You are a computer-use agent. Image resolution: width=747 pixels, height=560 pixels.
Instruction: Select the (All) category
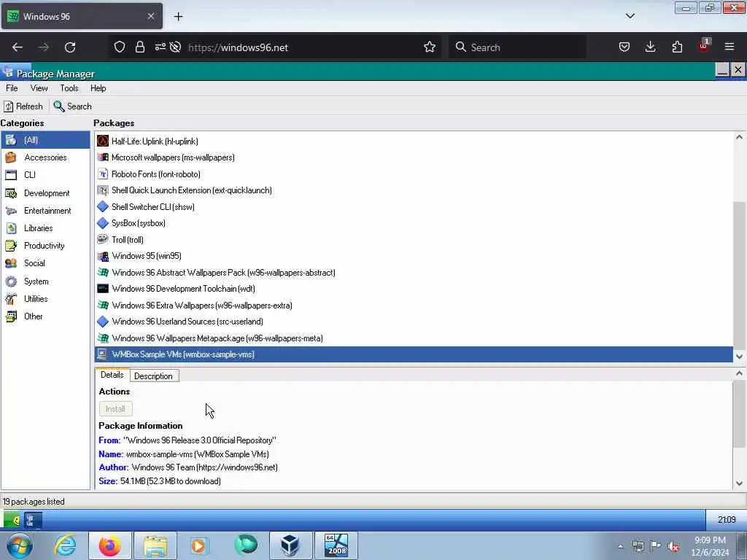point(45,140)
